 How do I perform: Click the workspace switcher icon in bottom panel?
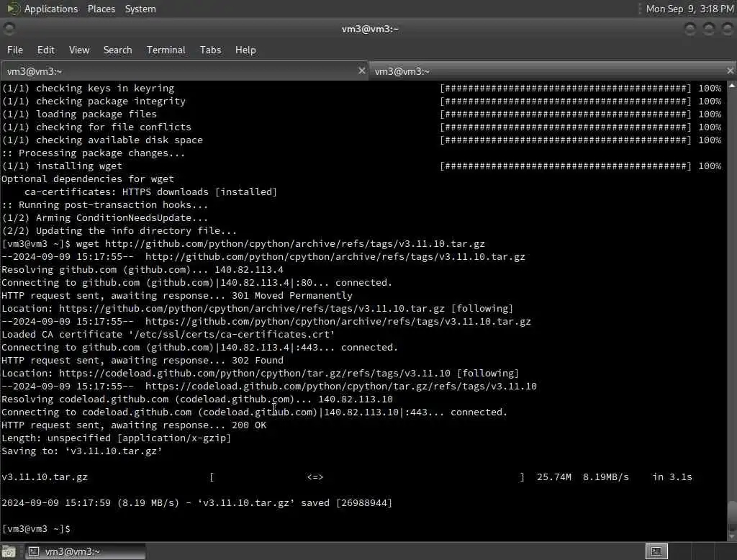[x=656, y=551]
